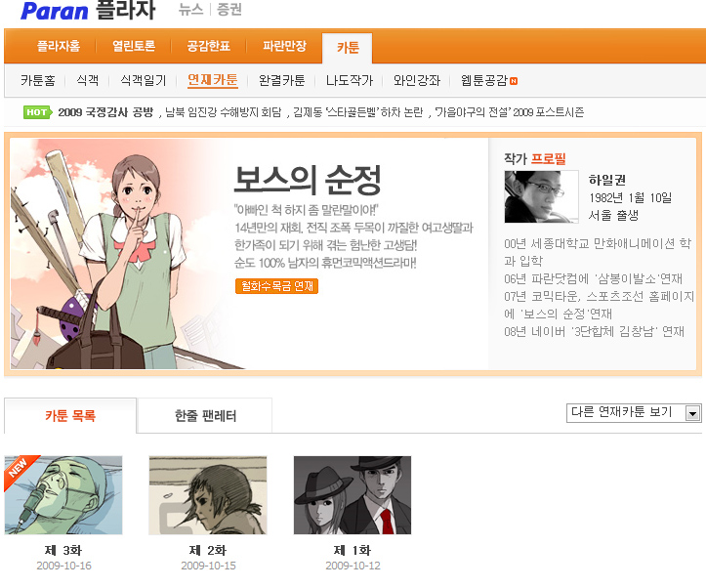Open the 뉴스 link in header
706x588 pixels.
[191, 10]
